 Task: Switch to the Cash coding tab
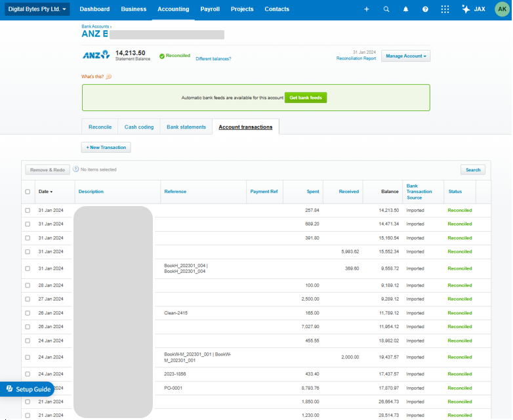139,127
